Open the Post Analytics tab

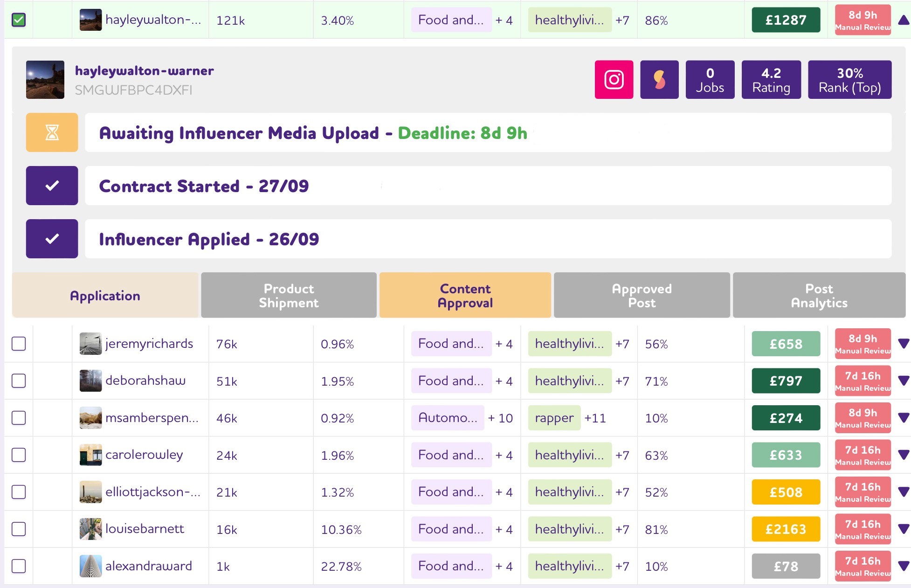pos(819,296)
